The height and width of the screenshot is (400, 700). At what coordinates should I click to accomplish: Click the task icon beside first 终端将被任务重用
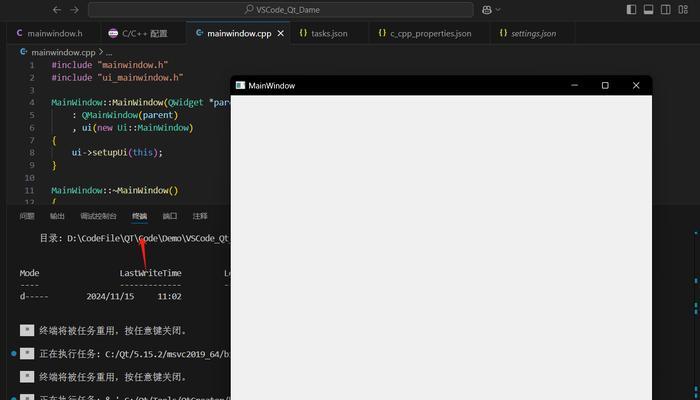click(27, 330)
